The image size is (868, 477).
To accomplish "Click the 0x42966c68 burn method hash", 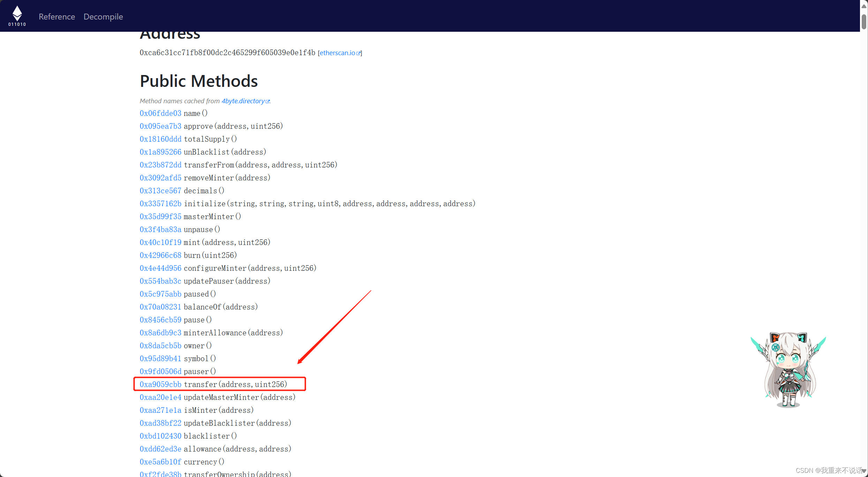I will 160,255.
